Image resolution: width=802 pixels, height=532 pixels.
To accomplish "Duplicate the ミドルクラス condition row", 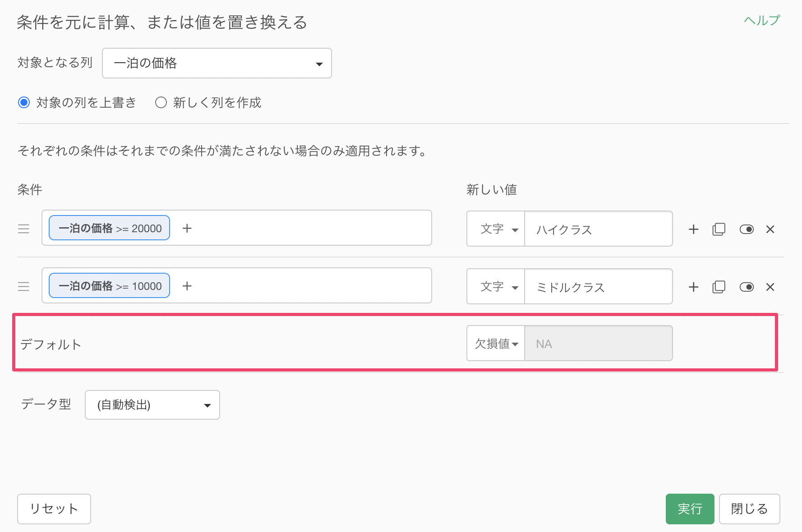I will tap(719, 287).
